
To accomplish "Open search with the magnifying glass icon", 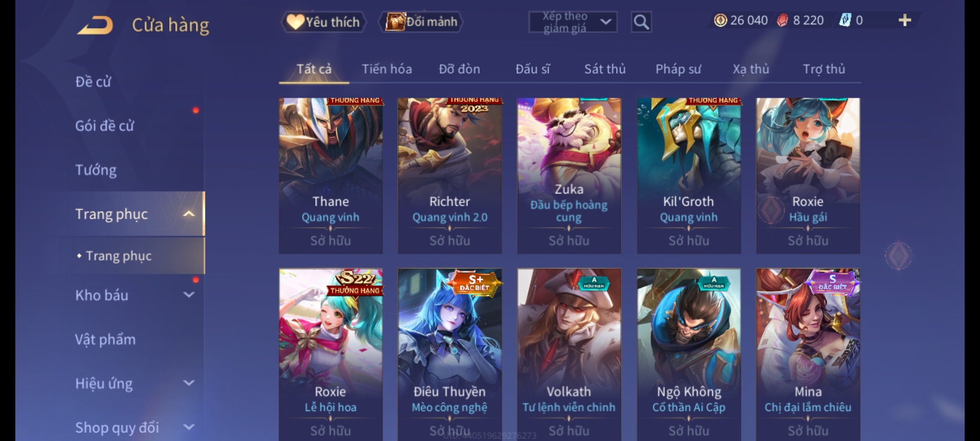I will coord(641,22).
